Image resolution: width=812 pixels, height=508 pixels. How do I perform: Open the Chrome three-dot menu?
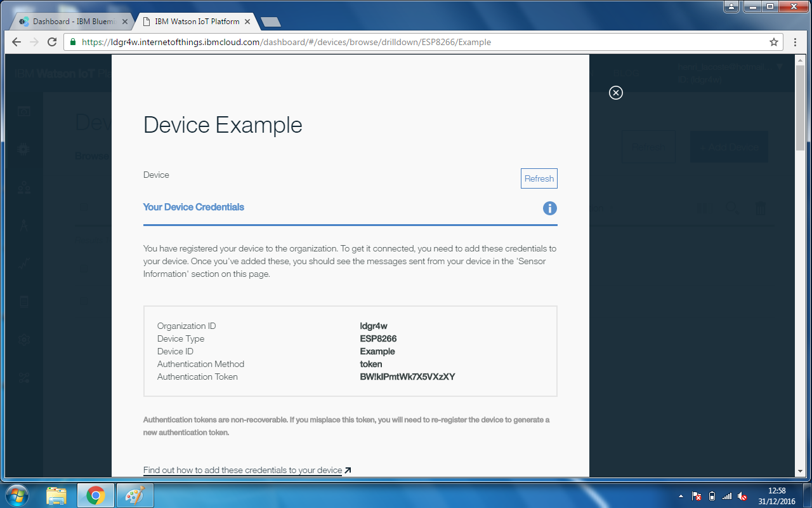[x=796, y=43]
